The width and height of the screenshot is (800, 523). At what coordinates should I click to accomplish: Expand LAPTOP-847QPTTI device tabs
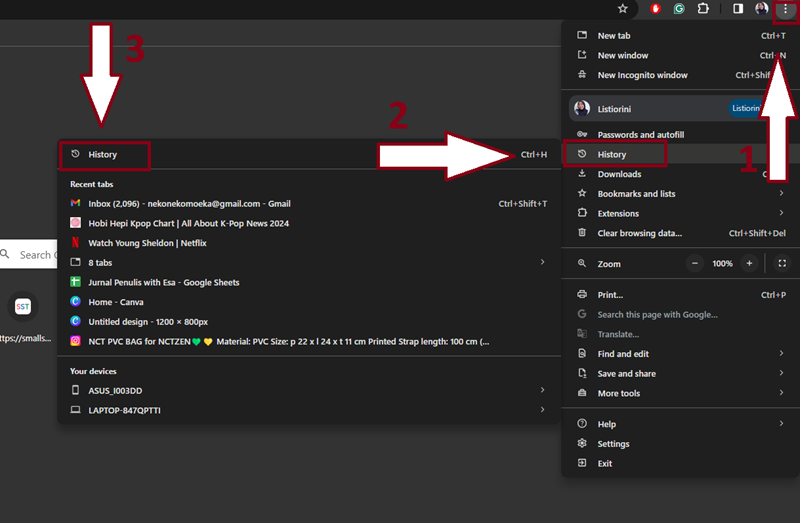[309, 411]
